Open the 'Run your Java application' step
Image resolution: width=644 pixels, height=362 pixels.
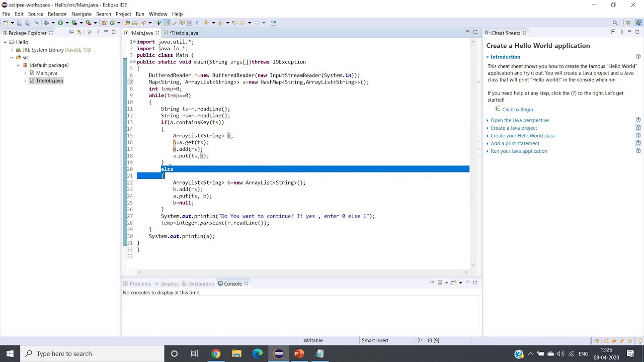[x=519, y=151]
